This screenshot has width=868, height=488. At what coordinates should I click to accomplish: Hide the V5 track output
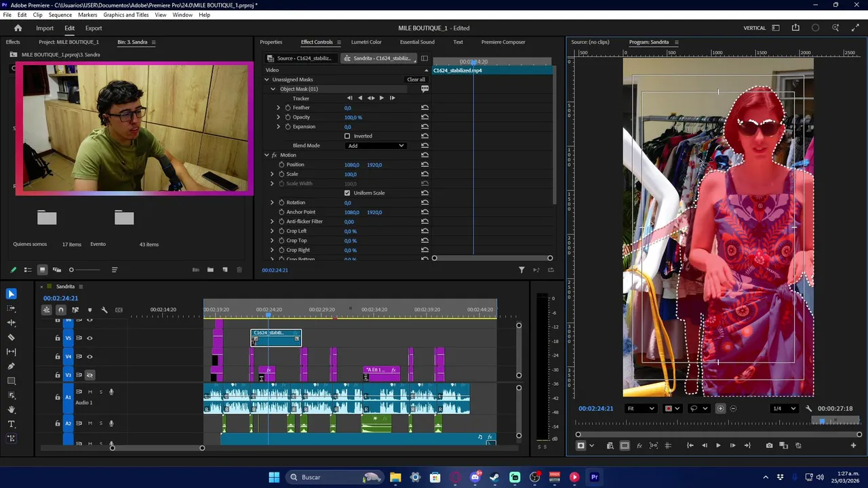click(x=90, y=338)
